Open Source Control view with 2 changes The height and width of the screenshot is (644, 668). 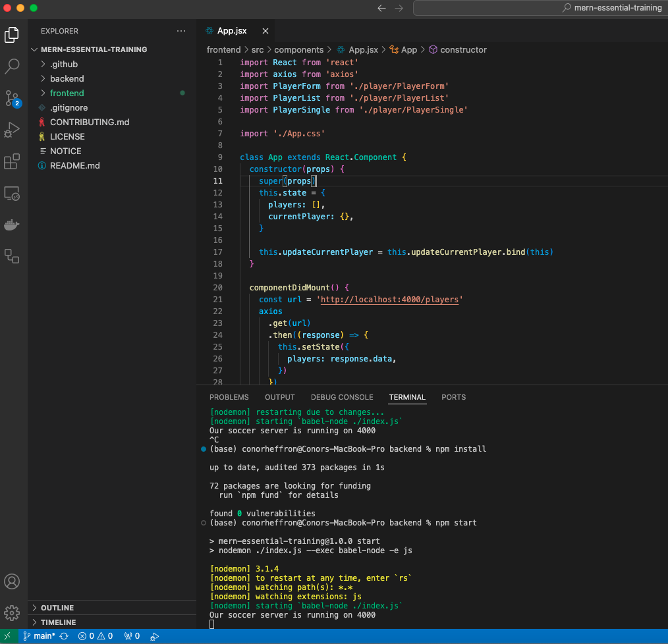[x=13, y=98]
